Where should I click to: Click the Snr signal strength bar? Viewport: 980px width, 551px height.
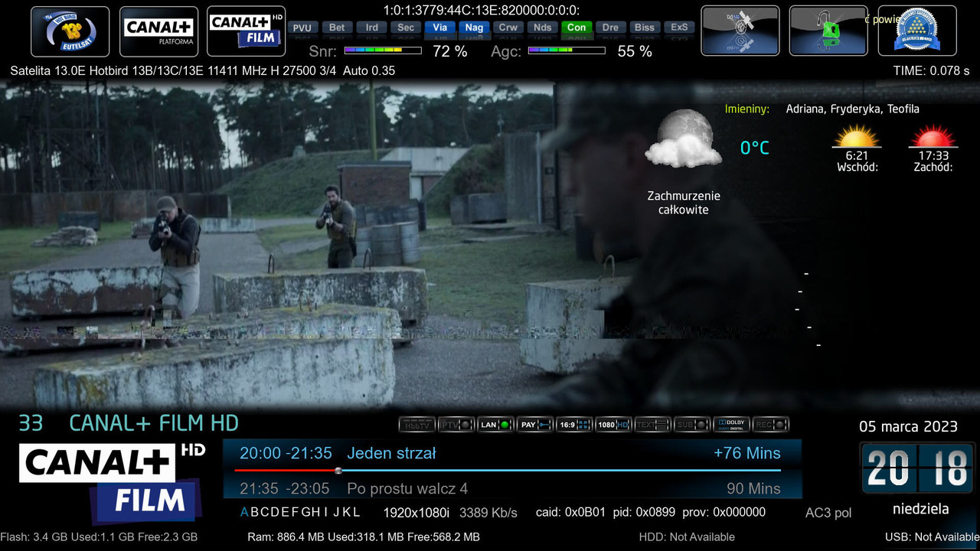pos(383,51)
